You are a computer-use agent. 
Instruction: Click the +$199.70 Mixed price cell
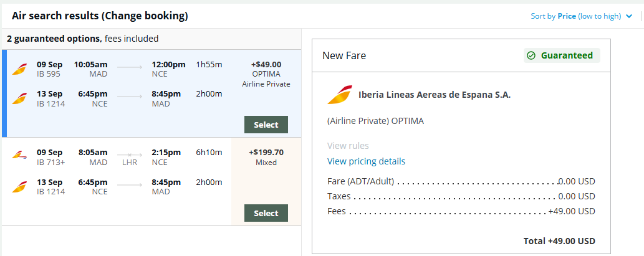[266, 157]
